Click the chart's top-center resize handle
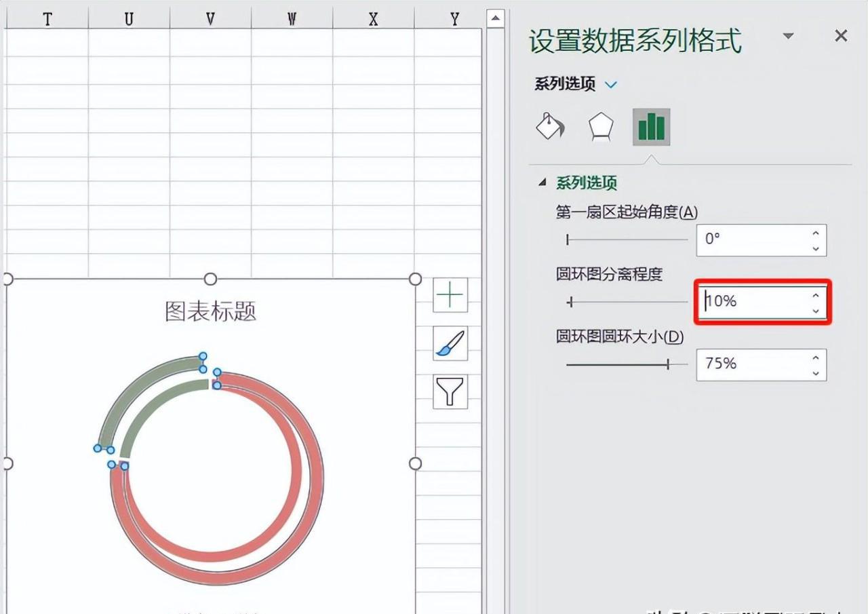 210,279
